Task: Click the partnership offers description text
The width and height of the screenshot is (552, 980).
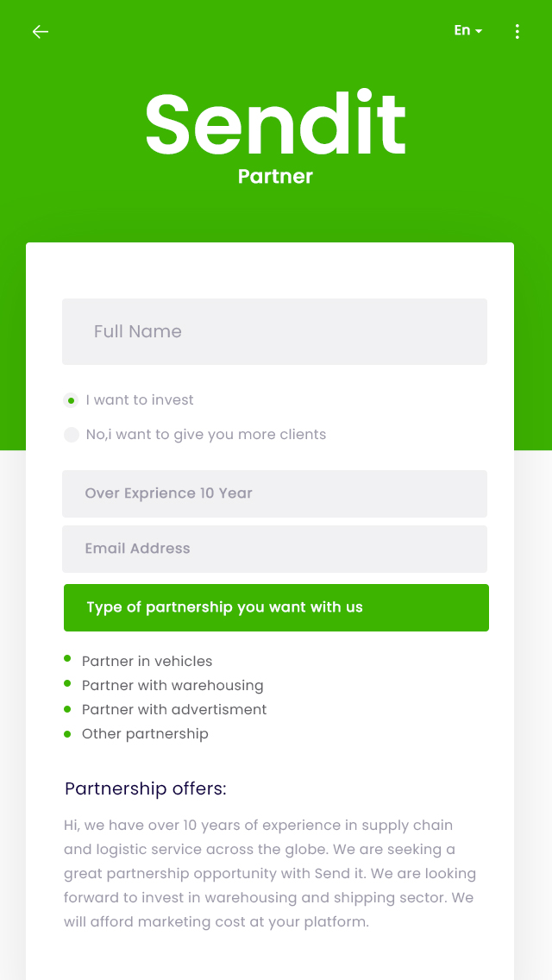Action: 270,873
